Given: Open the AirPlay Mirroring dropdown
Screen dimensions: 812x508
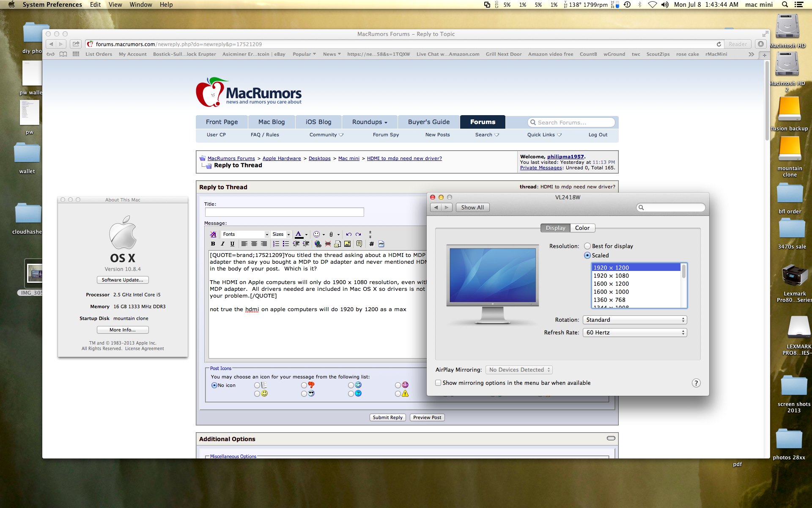Looking at the screenshot, I should pos(519,370).
